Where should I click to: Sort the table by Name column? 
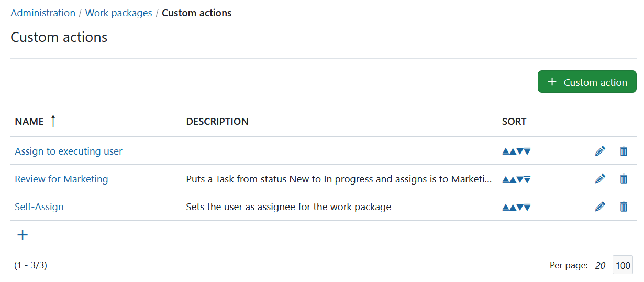click(x=29, y=122)
